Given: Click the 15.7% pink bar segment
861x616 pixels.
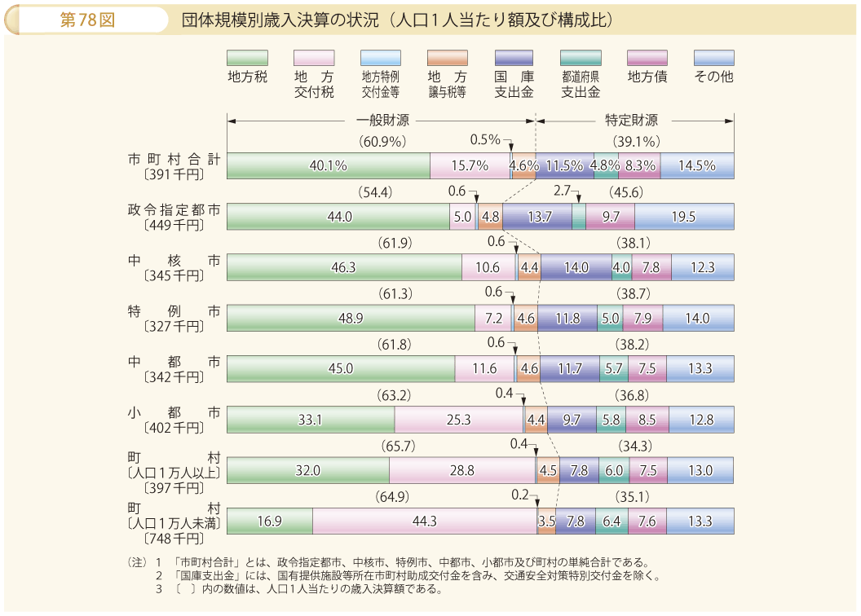Looking at the screenshot, I should click(470, 165).
